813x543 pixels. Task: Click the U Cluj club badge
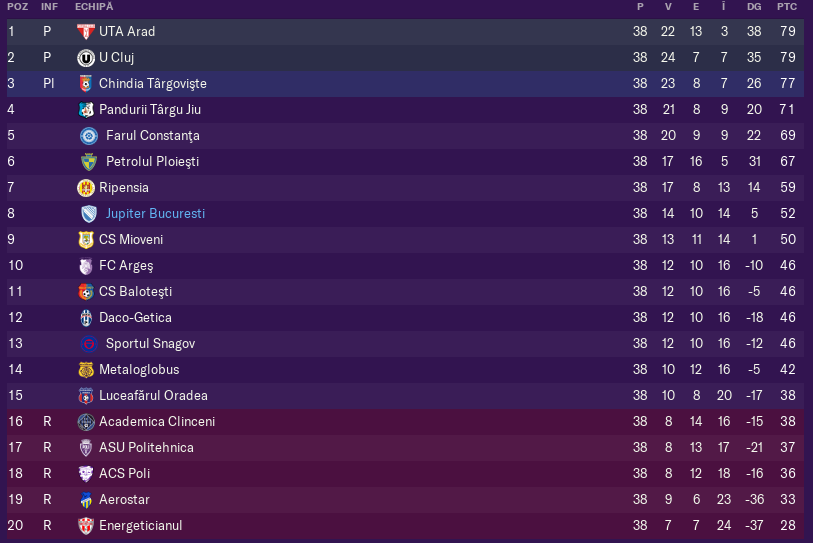[x=86, y=58]
